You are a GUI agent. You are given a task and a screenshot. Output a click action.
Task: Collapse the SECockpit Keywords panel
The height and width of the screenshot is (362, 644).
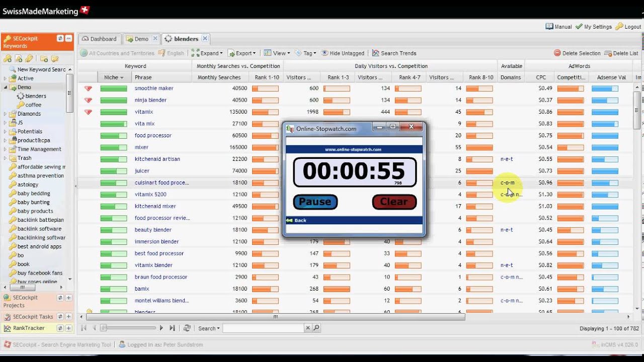click(x=68, y=39)
